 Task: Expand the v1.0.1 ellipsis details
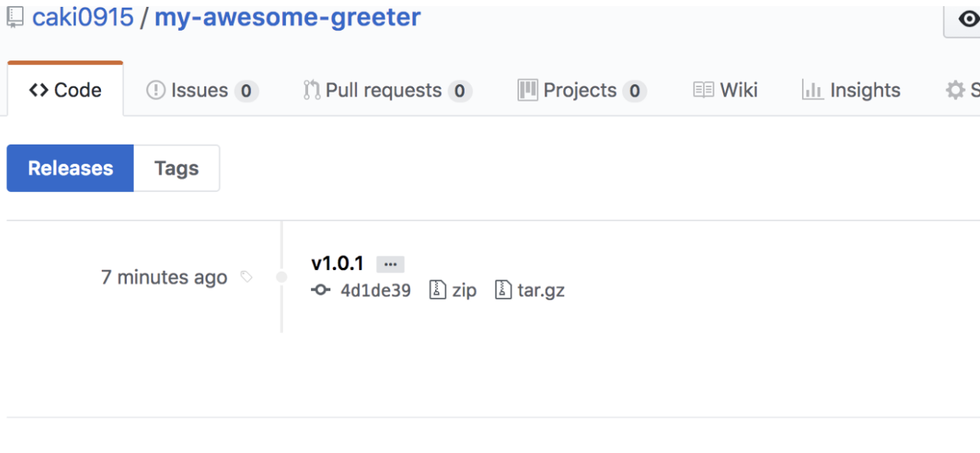pyautogui.click(x=390, y=264)
